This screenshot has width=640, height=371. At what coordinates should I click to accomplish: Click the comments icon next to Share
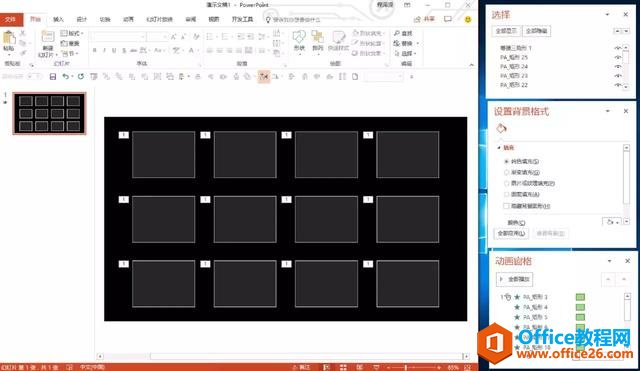pyautogui.click(x=448, y=19)
